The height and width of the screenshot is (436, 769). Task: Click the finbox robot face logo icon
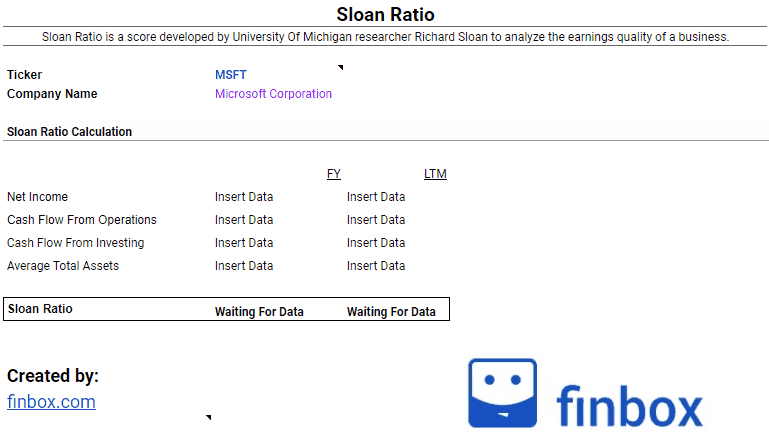(502, 393)
